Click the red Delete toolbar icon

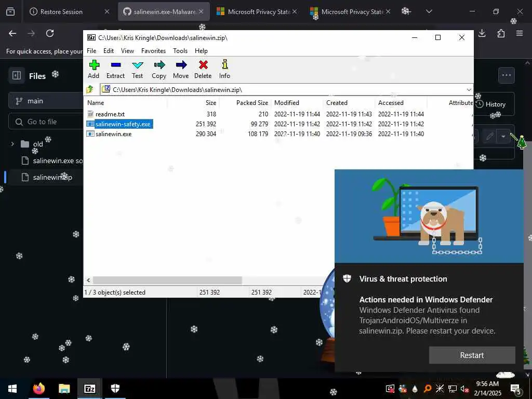[203, 69]
